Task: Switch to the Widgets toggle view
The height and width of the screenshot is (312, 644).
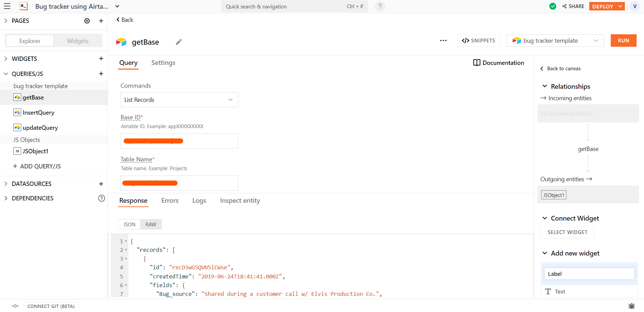Action: 78,41
